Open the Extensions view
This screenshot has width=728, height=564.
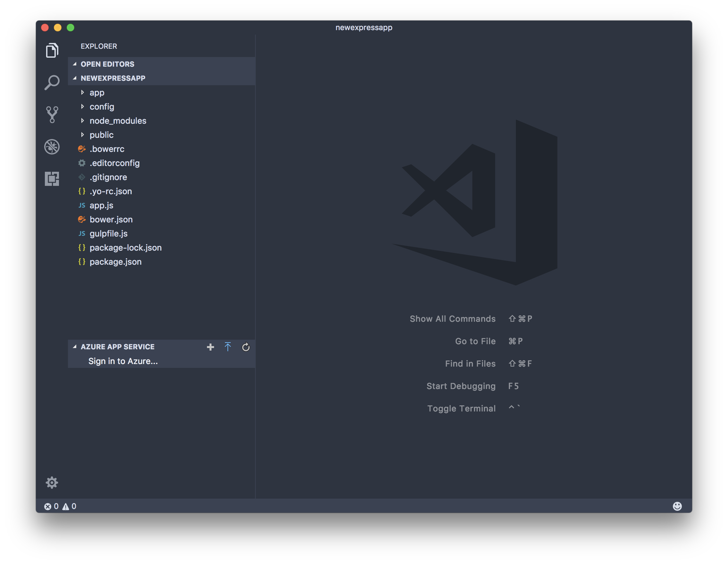point(52,179)
